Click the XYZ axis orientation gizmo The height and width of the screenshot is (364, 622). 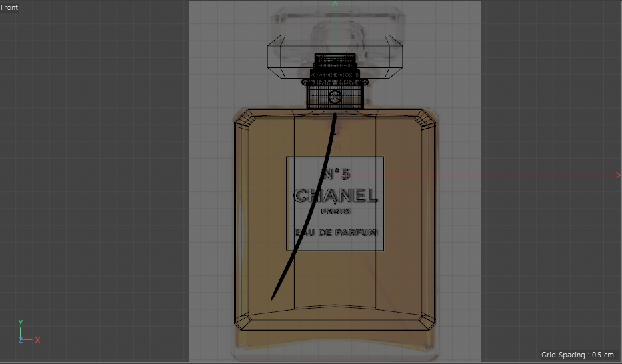[x=29, y=332]
